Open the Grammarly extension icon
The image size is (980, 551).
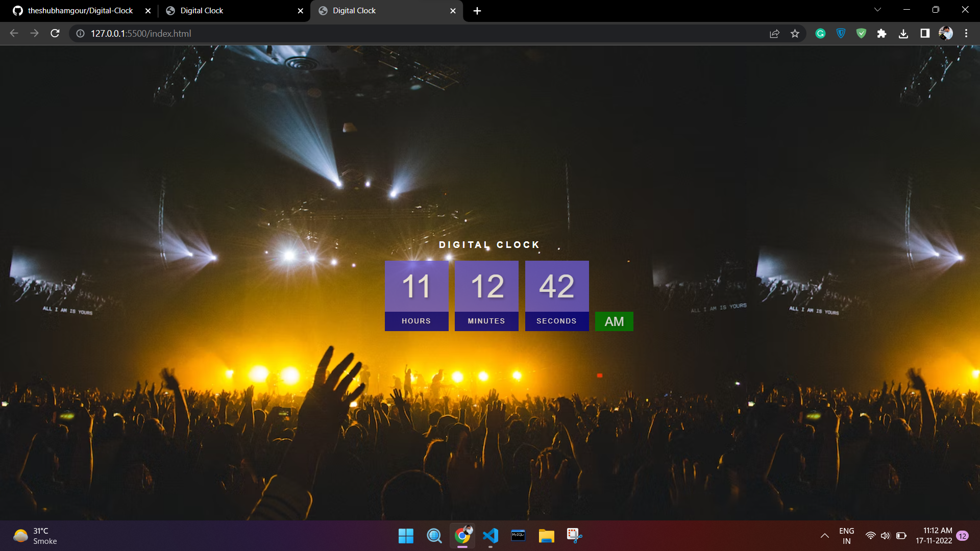[x=820, y=33]
